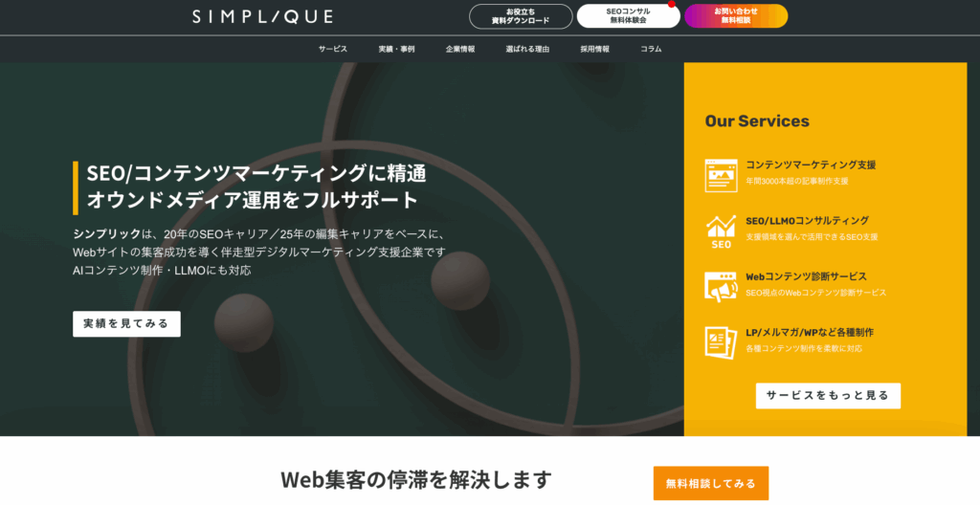
Task: Click the Our Services heading
Action: (757, 121)
